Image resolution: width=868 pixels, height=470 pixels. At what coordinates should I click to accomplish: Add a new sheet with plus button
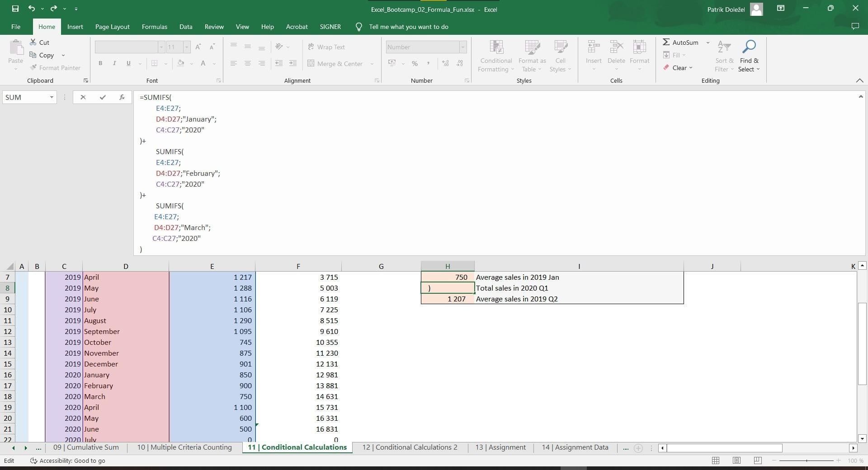tap(638, 448)
